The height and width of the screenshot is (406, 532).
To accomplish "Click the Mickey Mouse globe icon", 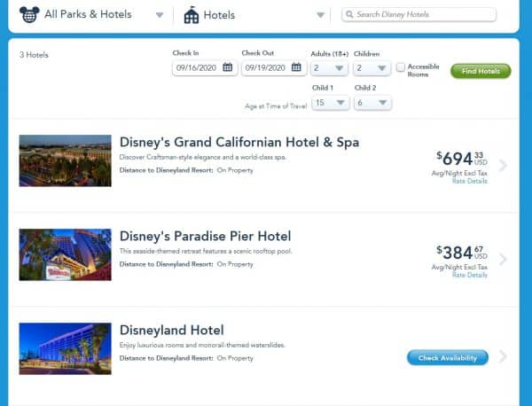I will [x=29, y=14].
